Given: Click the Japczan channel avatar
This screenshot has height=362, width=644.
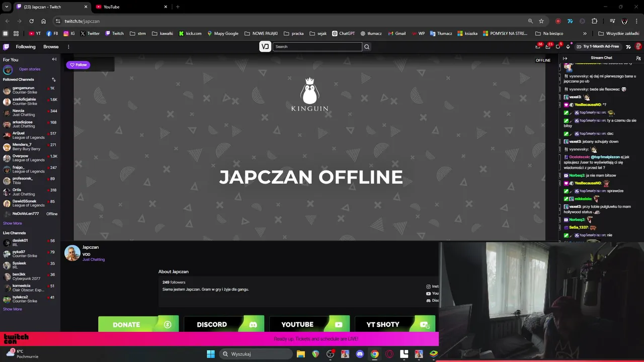Looking at the screenshot, I should tap(72, 253).
